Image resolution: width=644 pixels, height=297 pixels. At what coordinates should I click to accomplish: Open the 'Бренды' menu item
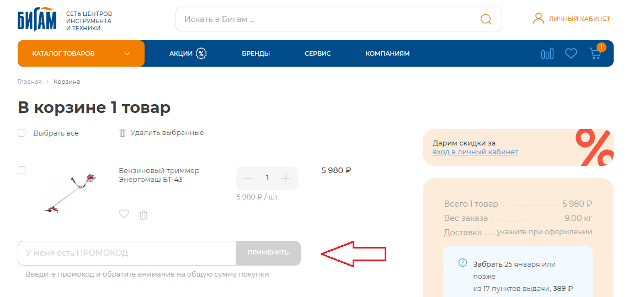[256, 53]
